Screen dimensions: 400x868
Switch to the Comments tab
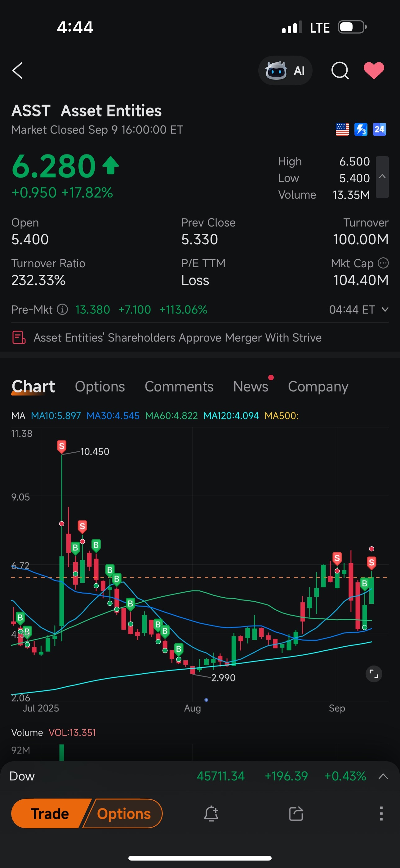[x=179, y=387]
